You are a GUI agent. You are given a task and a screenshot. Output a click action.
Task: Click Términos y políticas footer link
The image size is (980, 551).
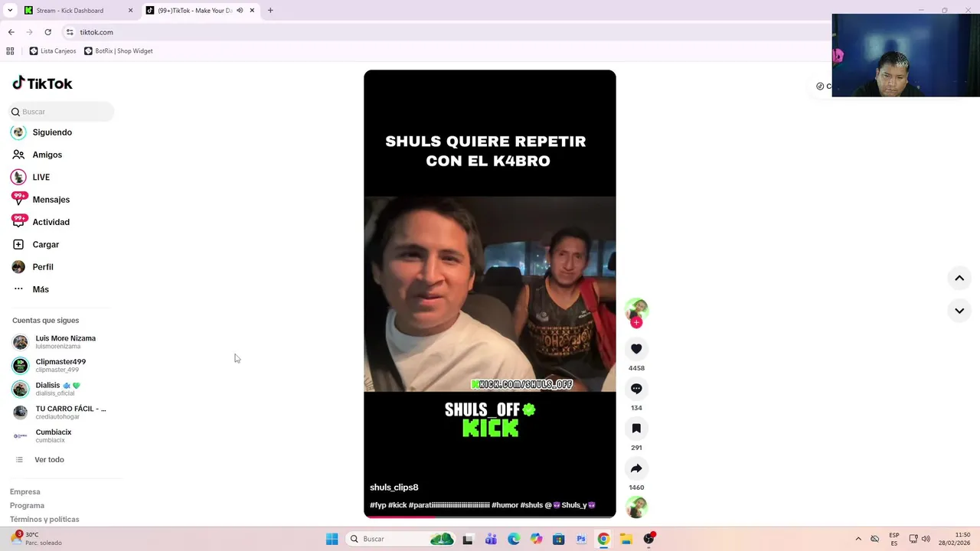44,520
